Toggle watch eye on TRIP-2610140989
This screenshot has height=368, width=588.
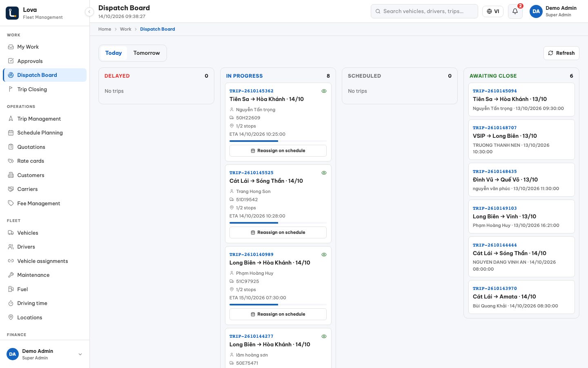pos(324,255)
